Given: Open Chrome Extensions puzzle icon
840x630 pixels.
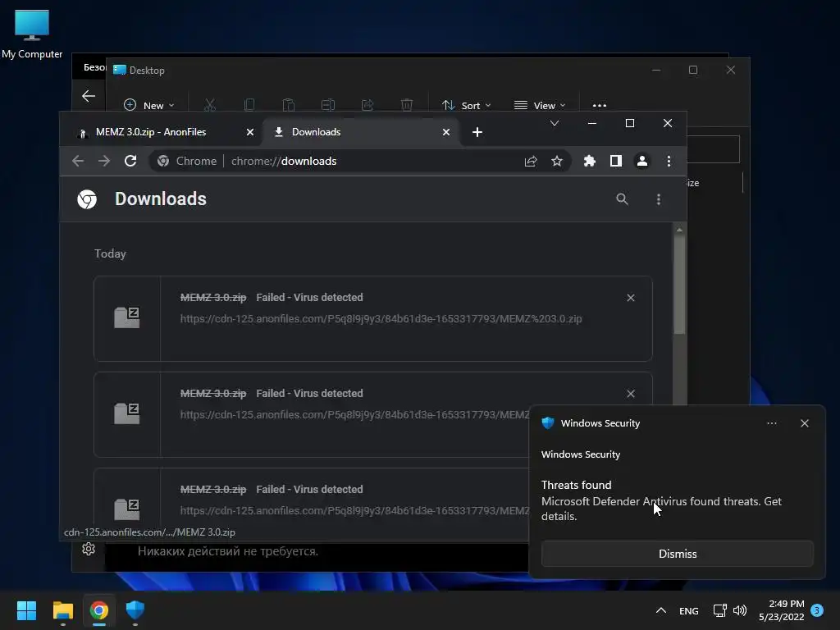Looking at the screenshot, I should click(x=589, y=161).
